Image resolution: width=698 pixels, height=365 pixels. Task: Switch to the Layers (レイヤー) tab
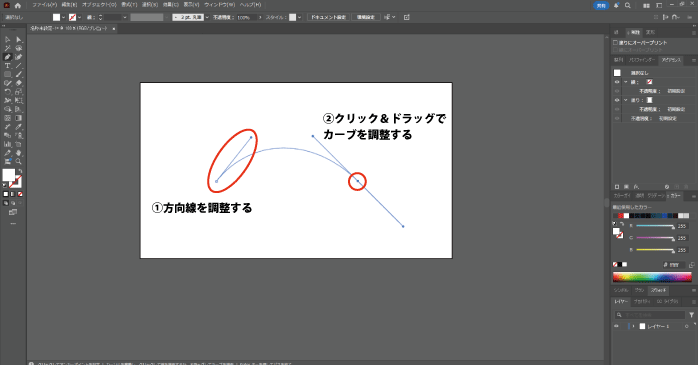[x=621, y=301]
